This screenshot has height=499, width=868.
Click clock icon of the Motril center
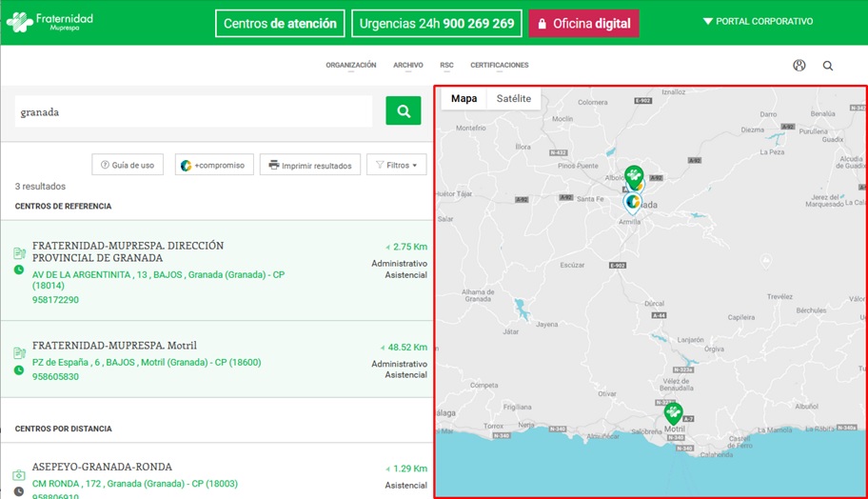click(x=19, y=369)
